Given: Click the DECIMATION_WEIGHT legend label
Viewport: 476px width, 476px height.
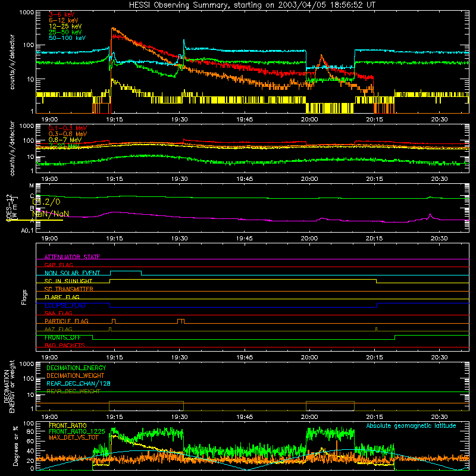Looking at the screenshot, I should click(x=76, y=375).
